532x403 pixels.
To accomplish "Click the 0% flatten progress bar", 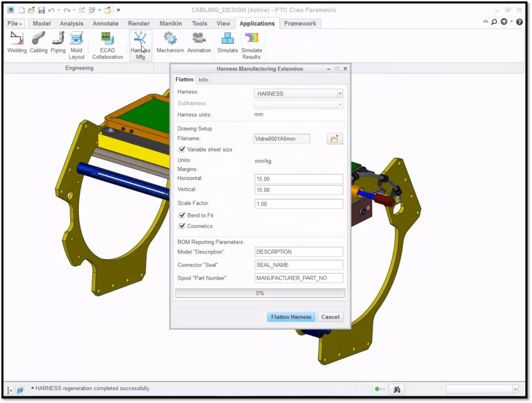I will [x=260, y=293].
